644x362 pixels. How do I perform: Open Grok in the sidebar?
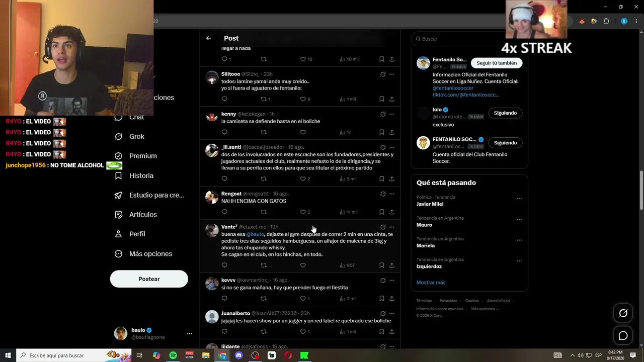130,136
